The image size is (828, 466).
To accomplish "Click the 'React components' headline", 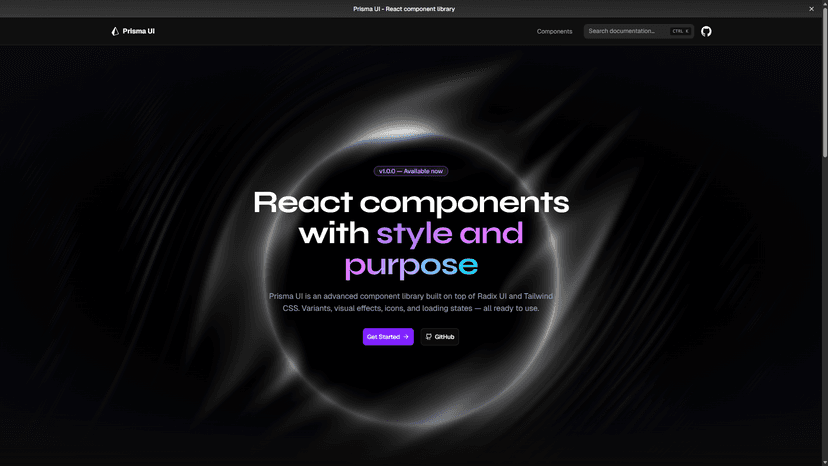I will point(411,202).
